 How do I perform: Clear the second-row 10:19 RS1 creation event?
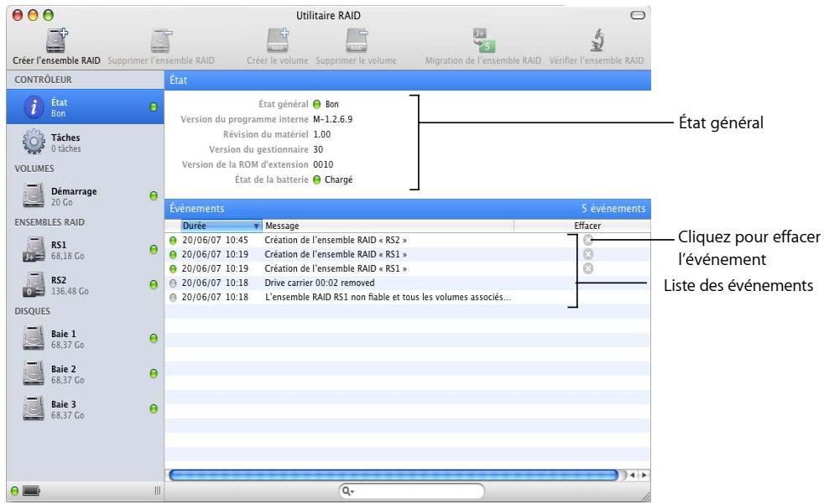tap(588, 254)
